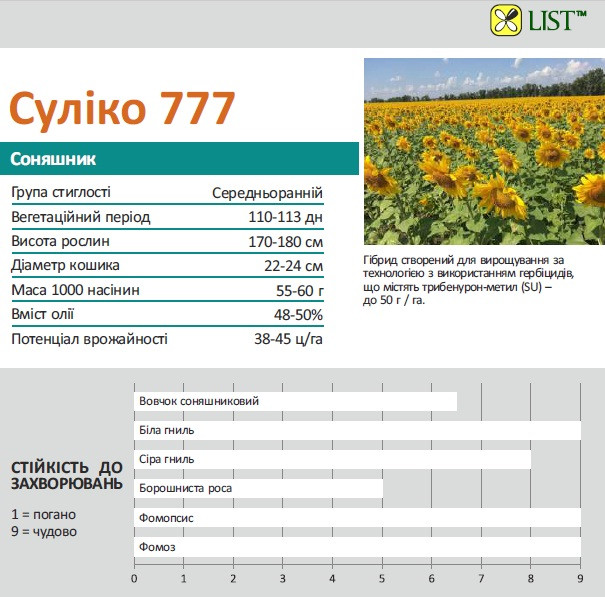Image resolution: width=605 pixels, height=597 pixels.
Task: Select the Діаметр кошика row
Action: [167, 266]
